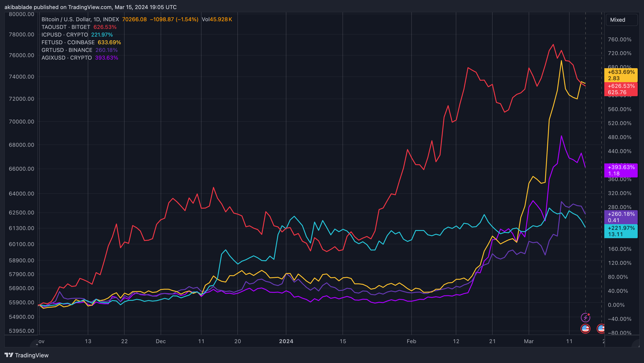The width and height of the screenshot is (644, 363).
Task: Select the Bitcoin / U.S. Dollar legend title
Action: (80, 19)
